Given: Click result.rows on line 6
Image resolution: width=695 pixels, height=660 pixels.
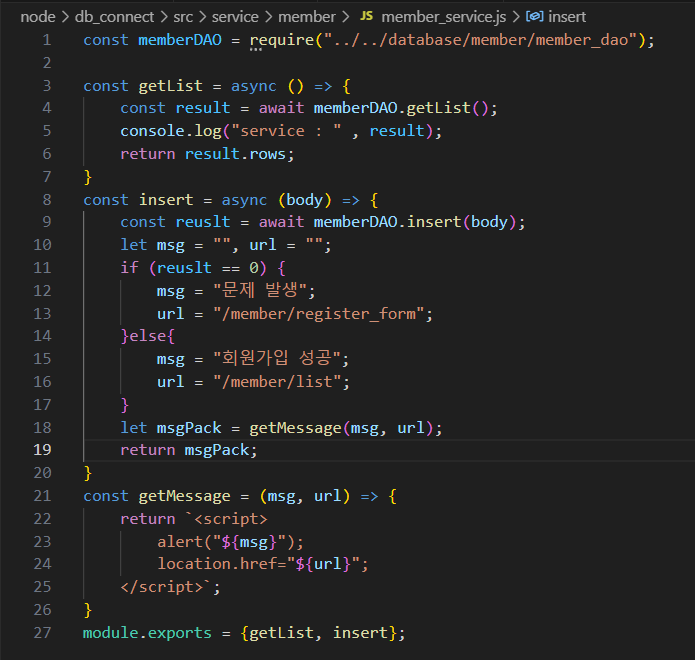Looking at the screenshot, I should [235, 154].
